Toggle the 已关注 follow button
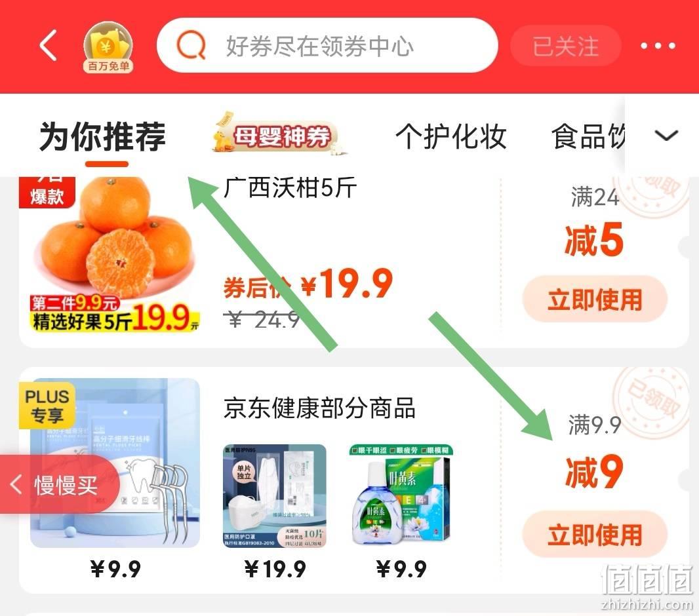This screenshot has width=699, height=616. pos(565,46)
